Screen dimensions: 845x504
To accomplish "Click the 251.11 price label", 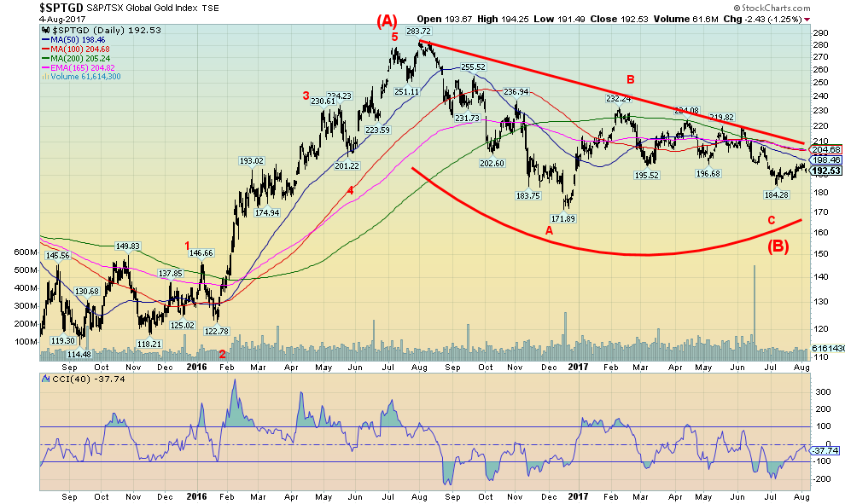I will pyautogui.click(x=407, y=91).
